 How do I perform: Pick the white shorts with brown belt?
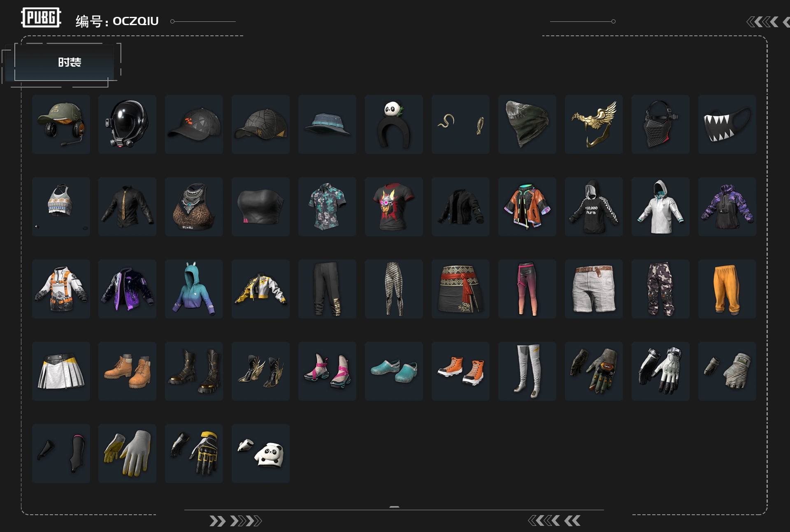tap(594, 289)
